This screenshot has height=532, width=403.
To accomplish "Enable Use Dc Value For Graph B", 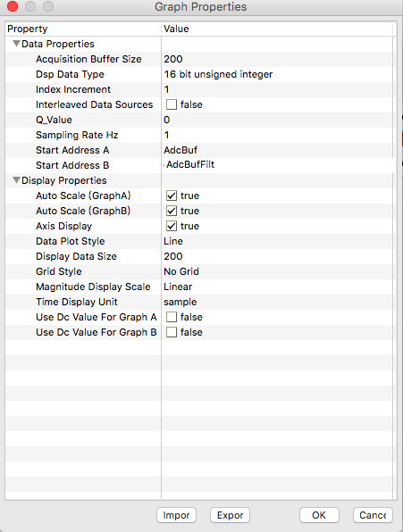I will tap(171, 332).
